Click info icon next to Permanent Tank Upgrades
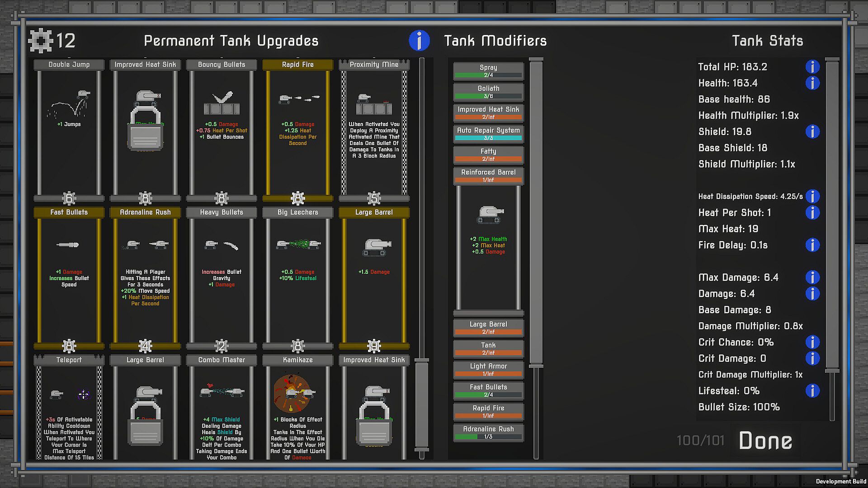This screenshot has width=868, height=488. tap(419, 41)
